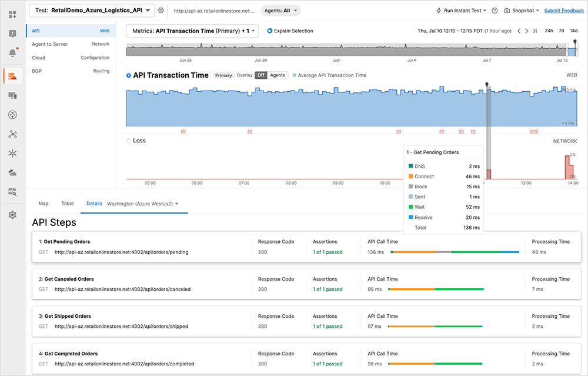The height and width of the screenshot is (376, 588).
Task: Select the API Transaction Time radio button
Action: (x=129, y=75)
